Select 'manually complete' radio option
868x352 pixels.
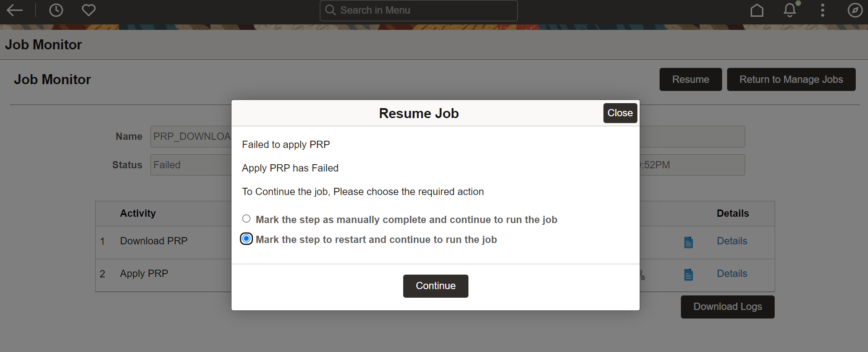pos(246,219)
